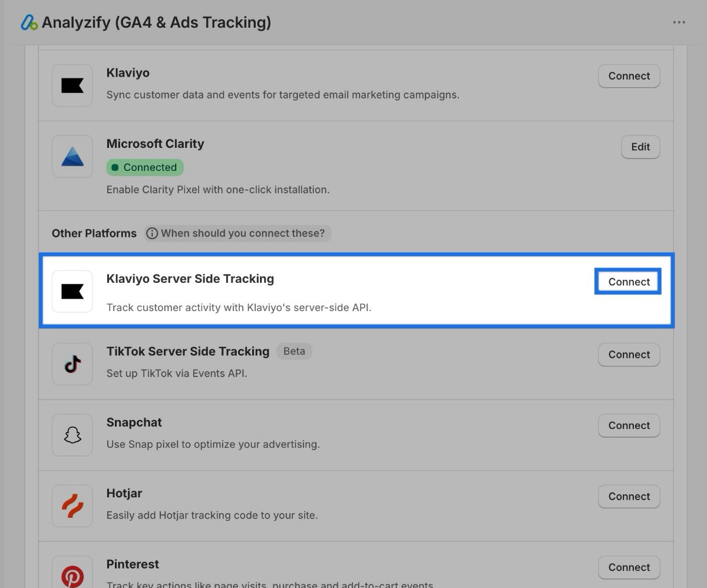707x588 pixels.
Task: Click the green Connected status badge
Action: 145,167
